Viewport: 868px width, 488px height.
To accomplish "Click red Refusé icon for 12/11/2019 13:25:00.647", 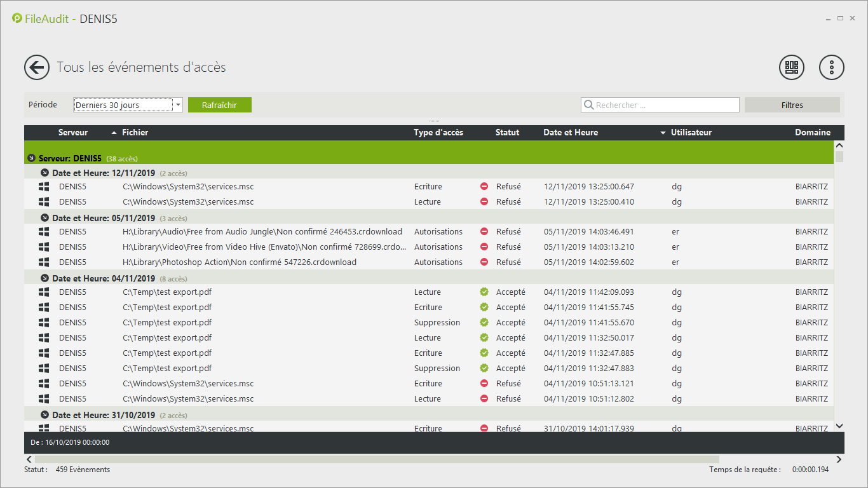I will [484, 187].
